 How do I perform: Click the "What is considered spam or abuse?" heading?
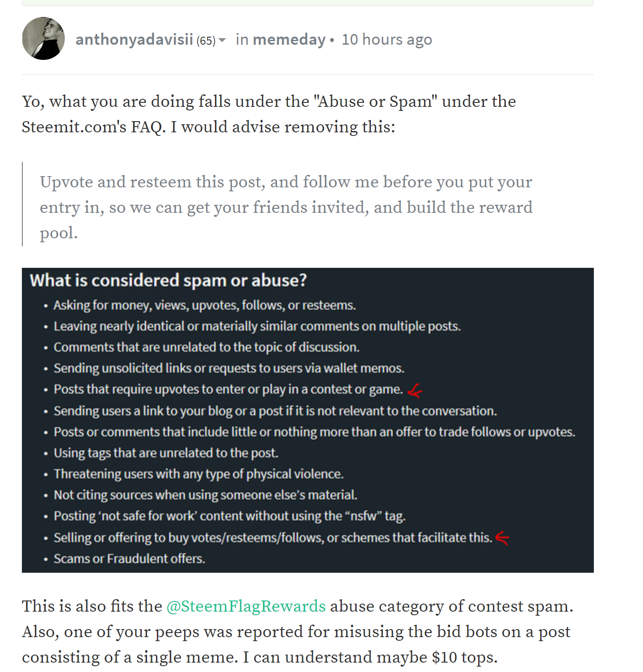168,280
